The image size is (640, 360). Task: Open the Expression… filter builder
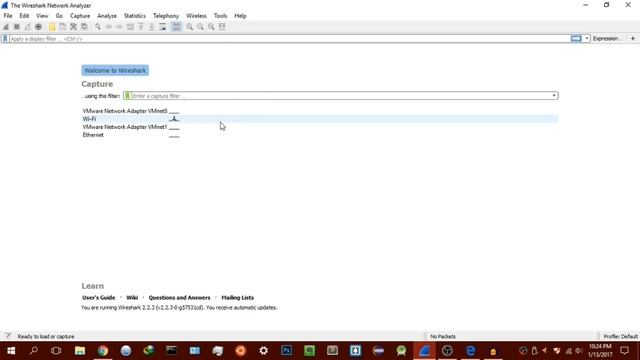pos(607,38)
